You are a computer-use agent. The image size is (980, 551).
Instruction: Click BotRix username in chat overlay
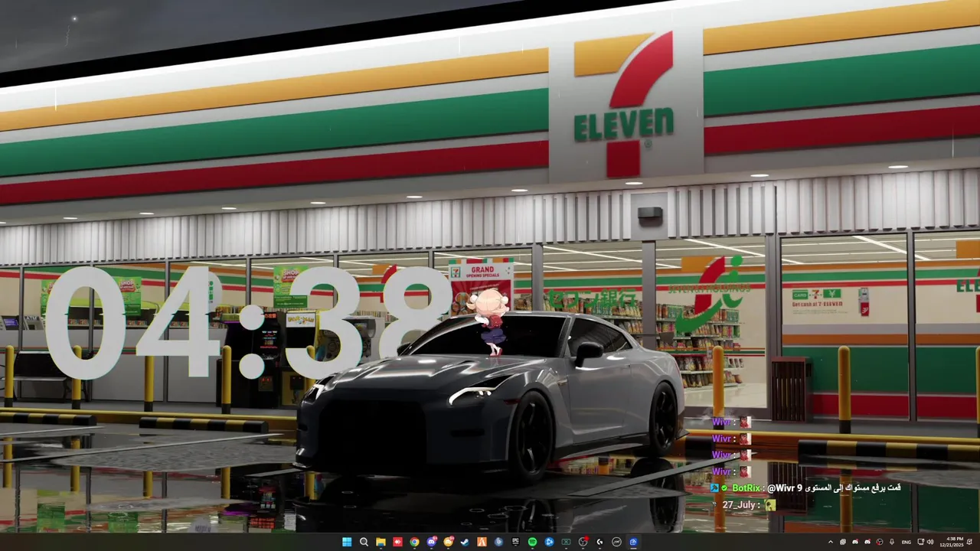point(746,487)
